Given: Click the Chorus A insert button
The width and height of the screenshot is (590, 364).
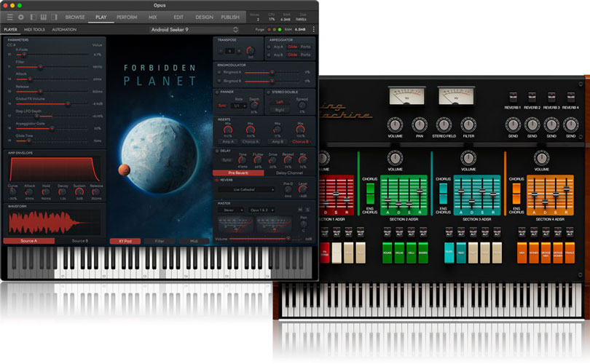Looking at the screenshot, I should pyautogui.click(x=251, y=142).
